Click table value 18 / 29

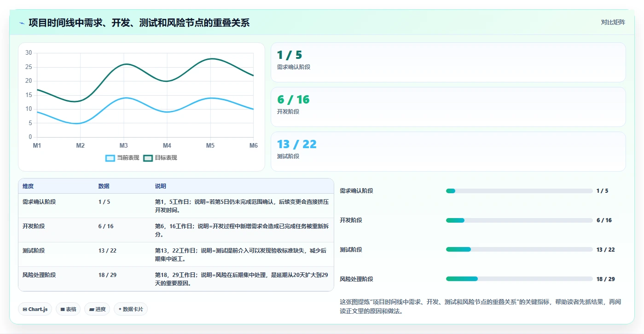point(107,275)
